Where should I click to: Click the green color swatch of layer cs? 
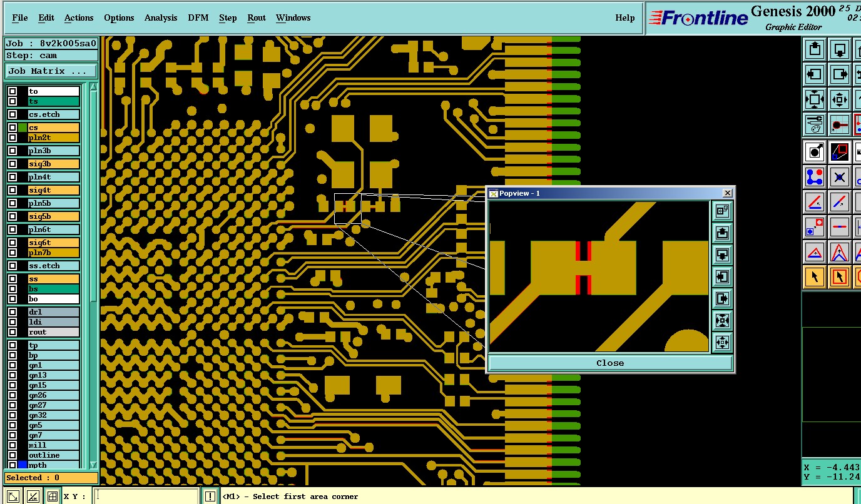point(23,128)
